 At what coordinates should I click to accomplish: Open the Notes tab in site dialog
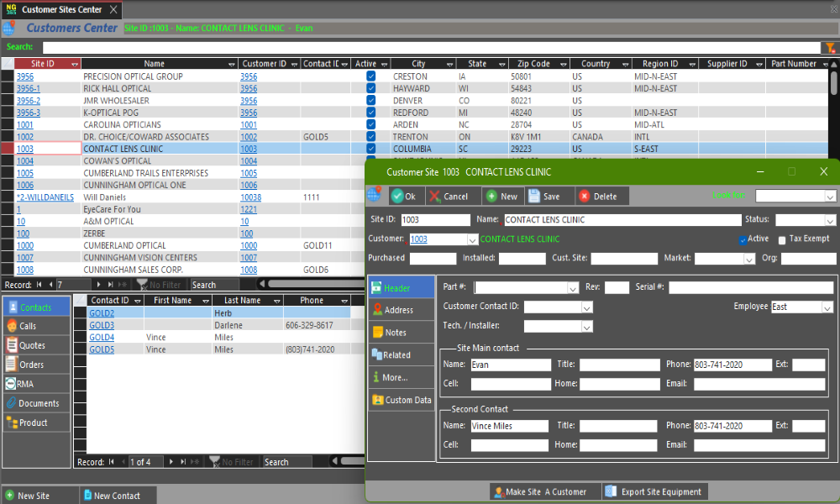395,333
